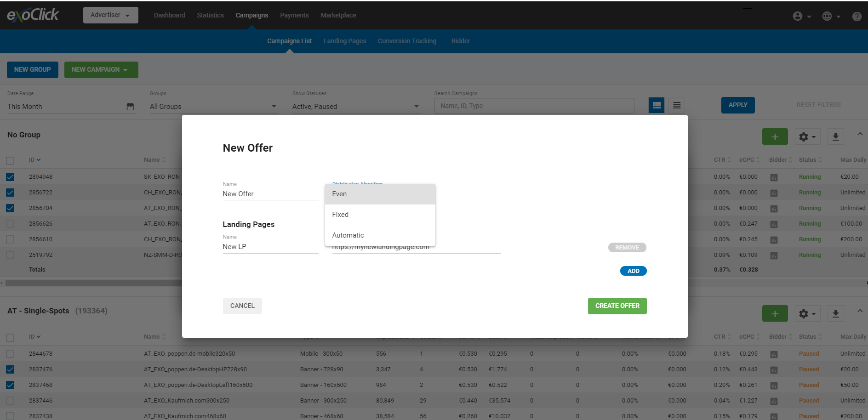Download the No Group campaigns data

[835, 136]
